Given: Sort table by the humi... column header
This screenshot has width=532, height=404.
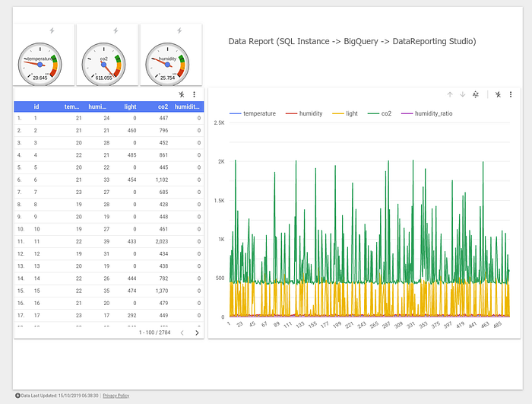Looking at the screenshot, I should click(97, 107).
